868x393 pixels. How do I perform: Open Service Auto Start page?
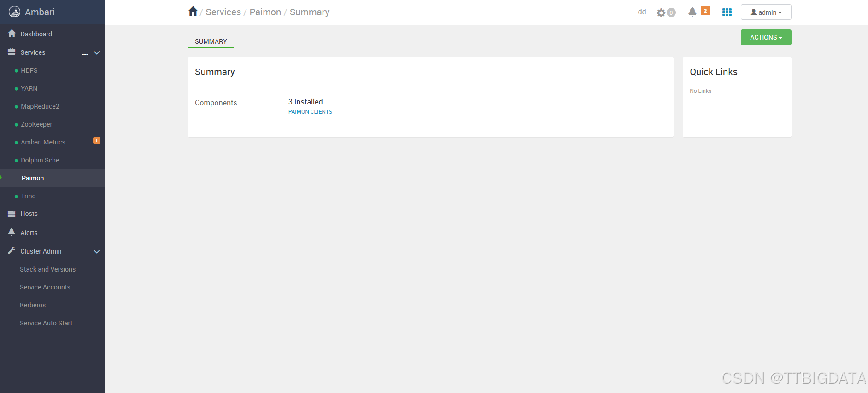click(46, 323)
